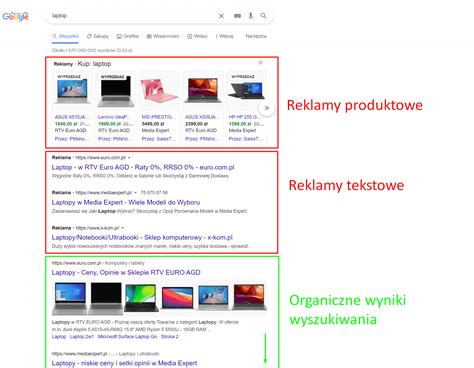This screenshot has width=474, height=368.
Task: Open the Narzędzia options
Action: point(256,36)
